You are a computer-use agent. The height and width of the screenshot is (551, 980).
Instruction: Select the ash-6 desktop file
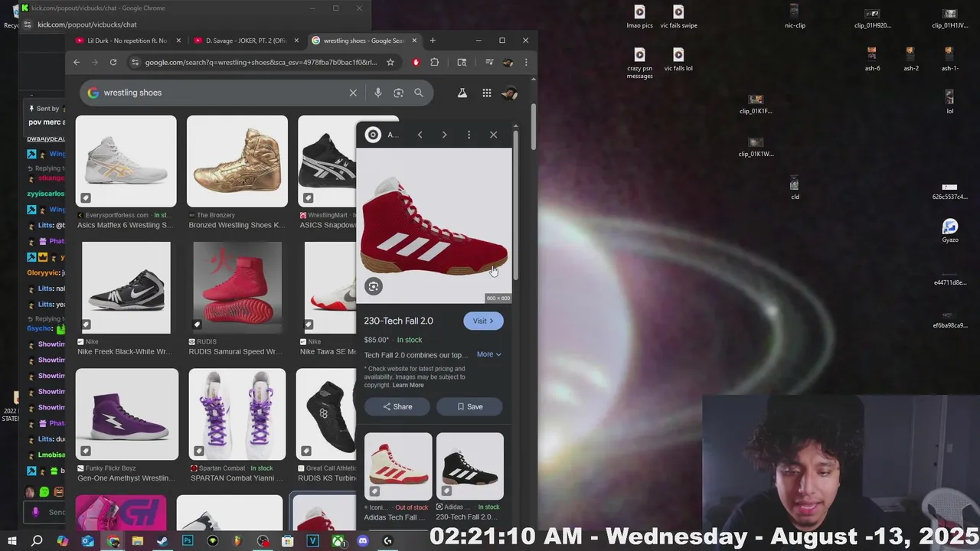pos(872,59)
